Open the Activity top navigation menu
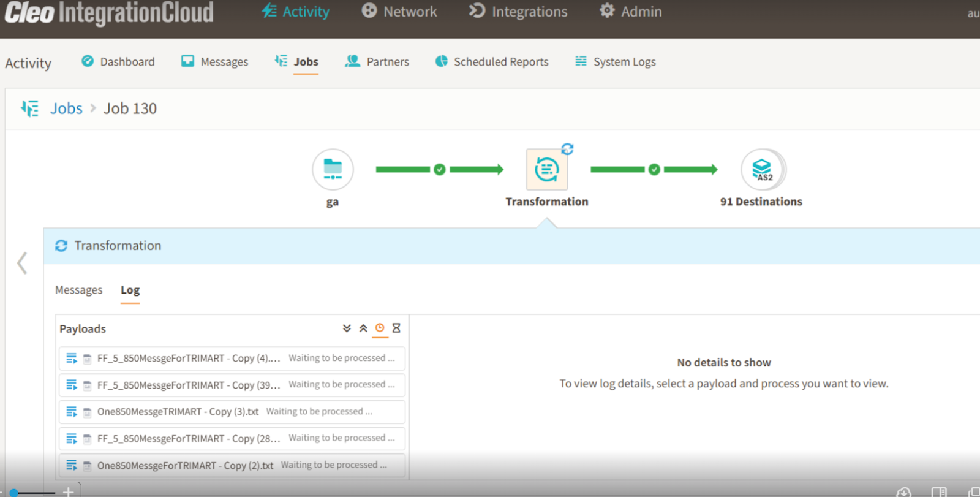 295,12
